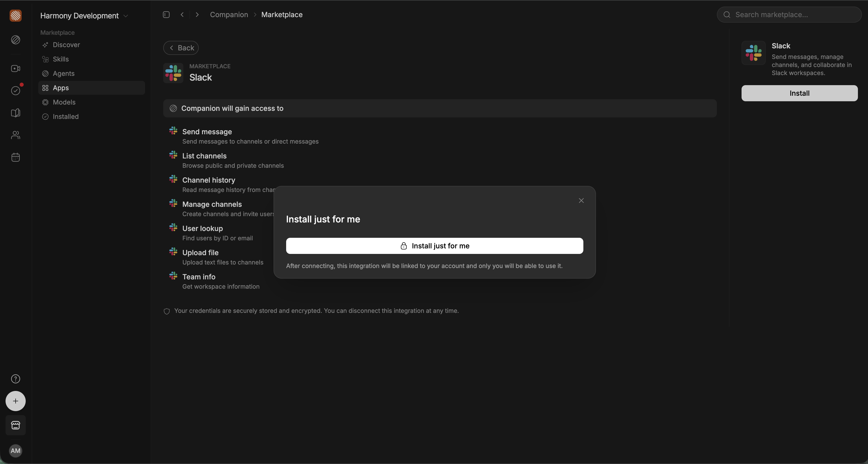Select Models in Marketplace sidebar

92,102
